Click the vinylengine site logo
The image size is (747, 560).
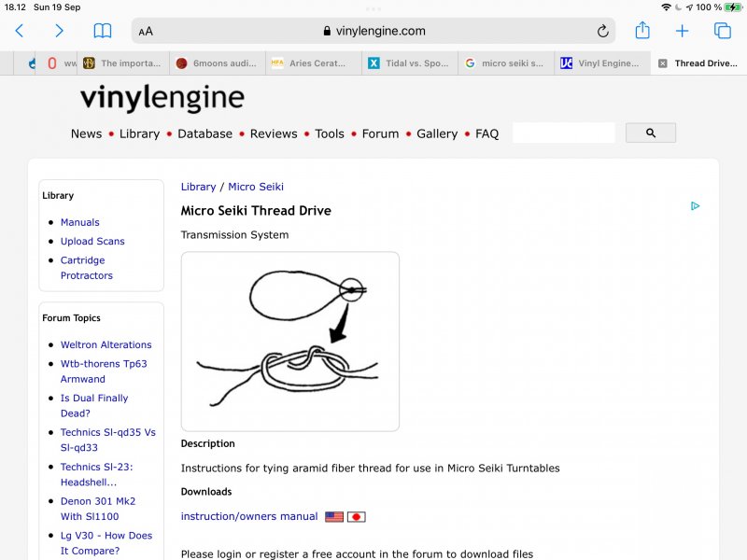click(162, 98)
